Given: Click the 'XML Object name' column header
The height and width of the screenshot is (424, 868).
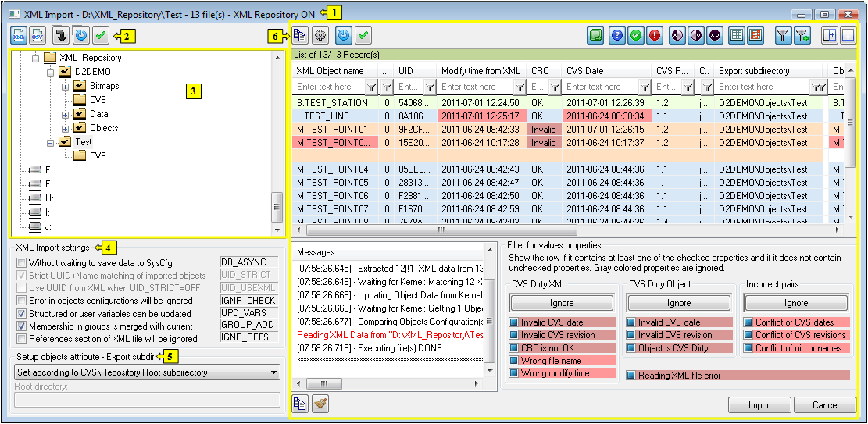Looking at the screenshot, I should (330, 71).
